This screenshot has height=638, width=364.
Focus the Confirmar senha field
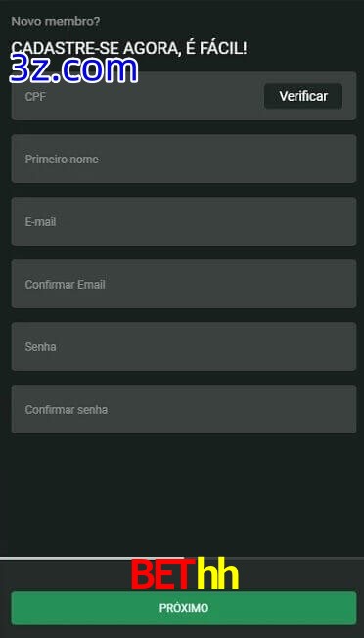tap(184, 409)
